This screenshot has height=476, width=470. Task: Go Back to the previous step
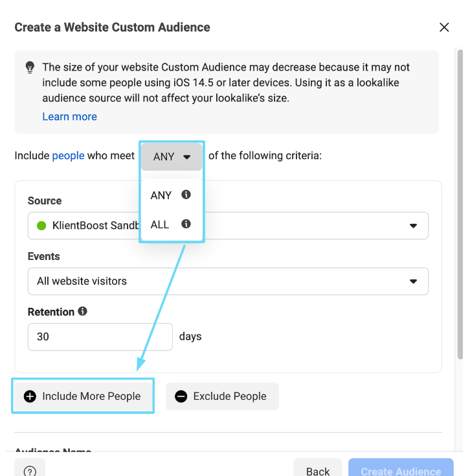pos(317,470)
